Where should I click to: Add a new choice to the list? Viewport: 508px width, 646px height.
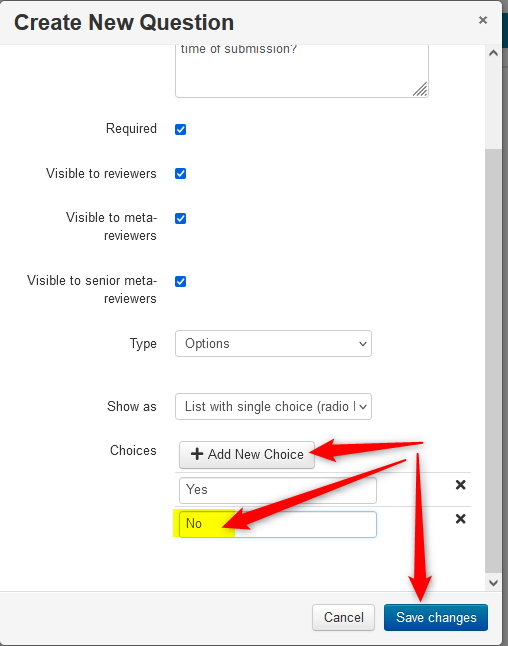(247, 454)
